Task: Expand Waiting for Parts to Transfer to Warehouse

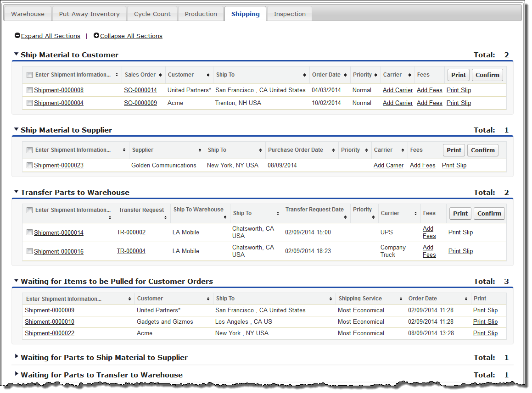Action: (17, 374)
